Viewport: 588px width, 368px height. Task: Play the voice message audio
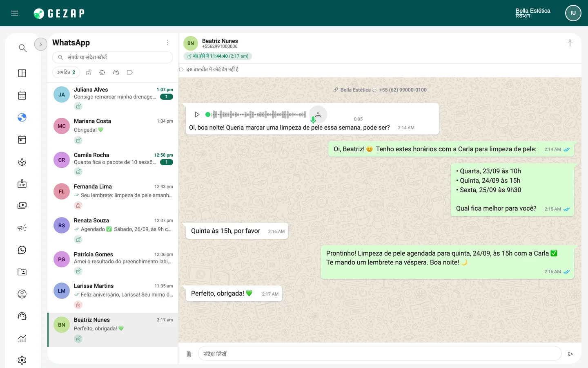point(197,114)
